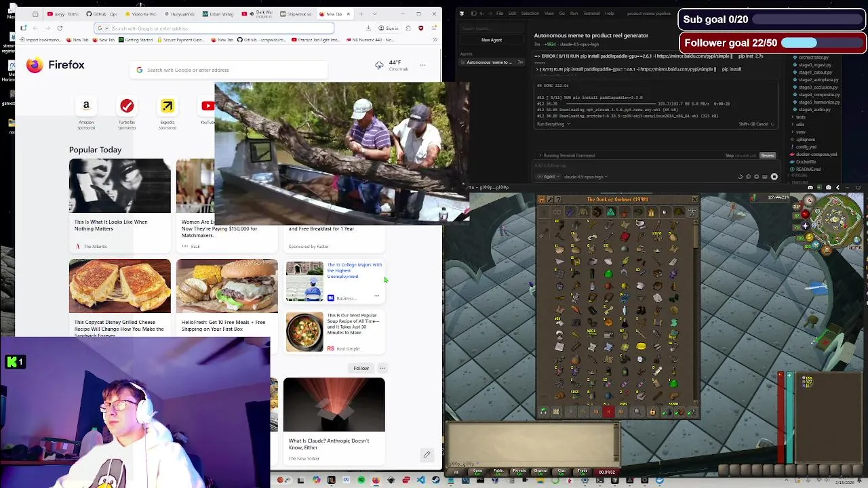
Task: Click the Firefox view recent tabs icon
Action: [x=35, y=14]
